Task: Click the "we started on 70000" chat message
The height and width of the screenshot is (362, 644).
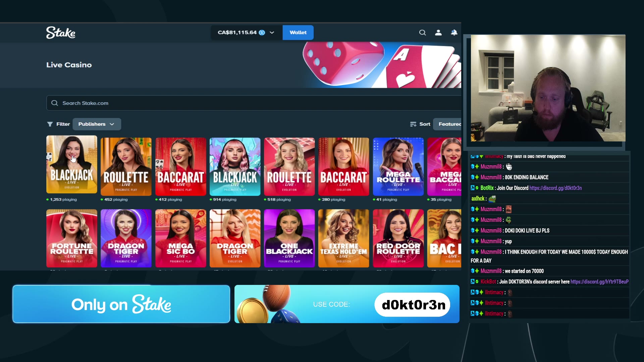Action: coord(524,271)
